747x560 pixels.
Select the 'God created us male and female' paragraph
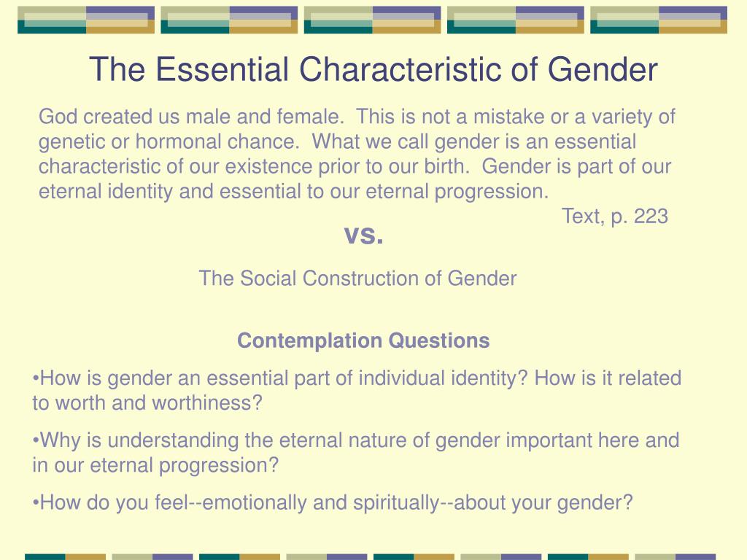[357, 155]
